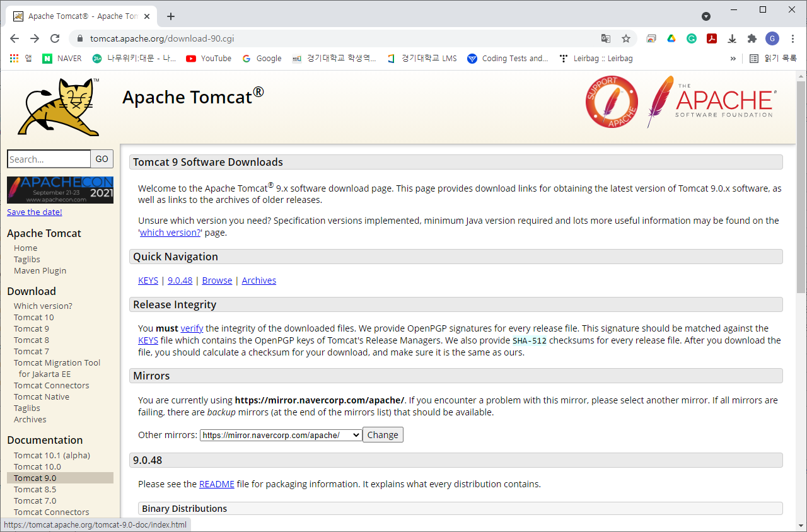Click the 'which version?' link in text
This screenshot has width=807, height=532.
point(170,232)
